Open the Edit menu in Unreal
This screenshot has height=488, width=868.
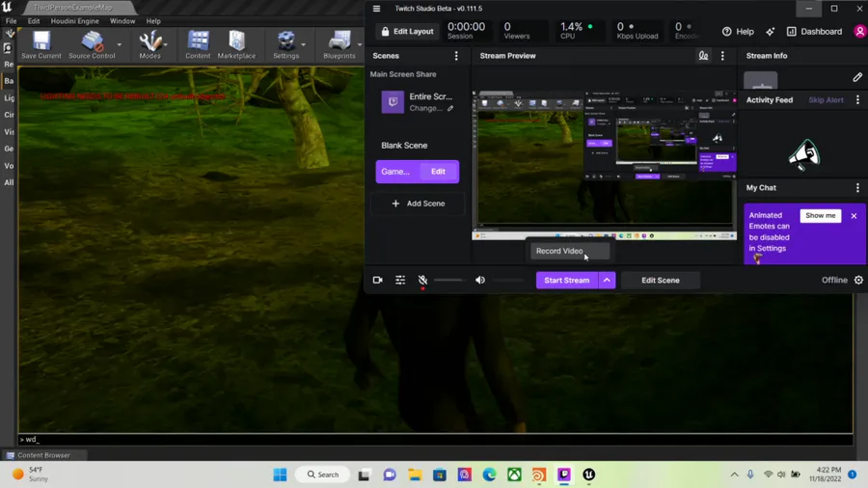(34, 21)
